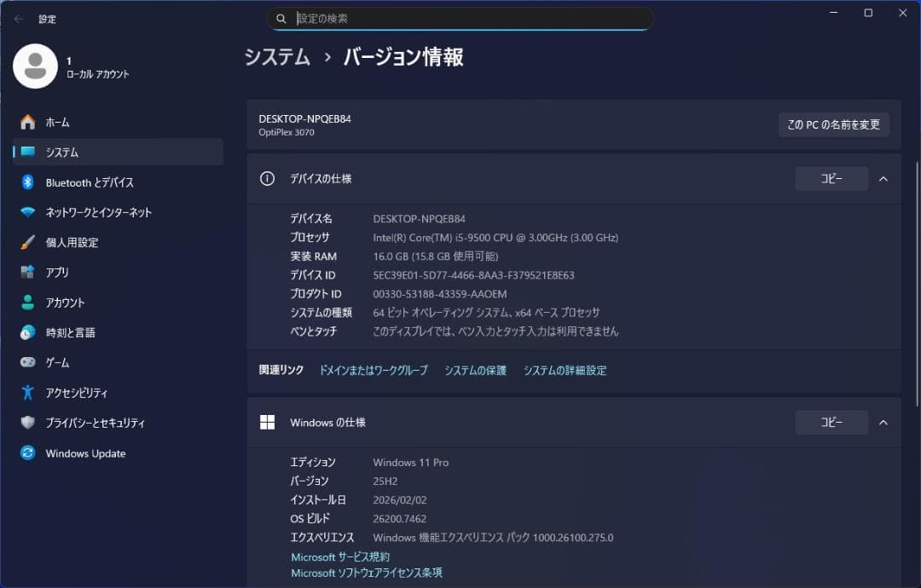Open プライバシーとセキュリティ settings
The width and height of the screenshot is (921, 588).
pos(118,422)
